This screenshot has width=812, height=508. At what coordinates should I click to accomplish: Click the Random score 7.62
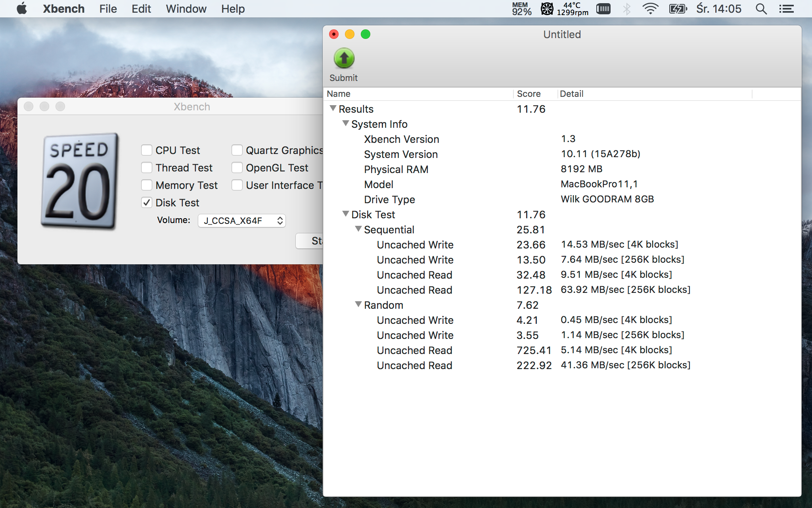click(x=527, y=305)
